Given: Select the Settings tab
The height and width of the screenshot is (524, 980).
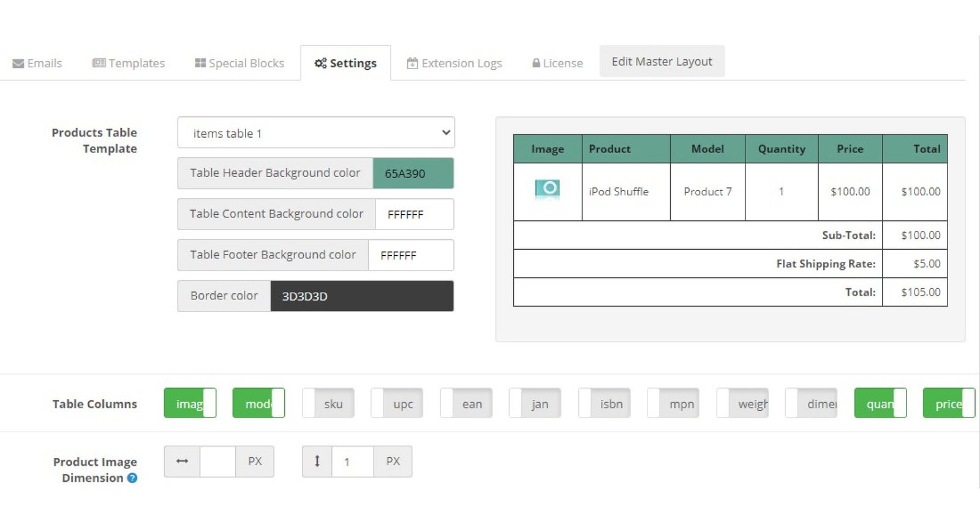Looking at the screenshot, I should 345,63.
